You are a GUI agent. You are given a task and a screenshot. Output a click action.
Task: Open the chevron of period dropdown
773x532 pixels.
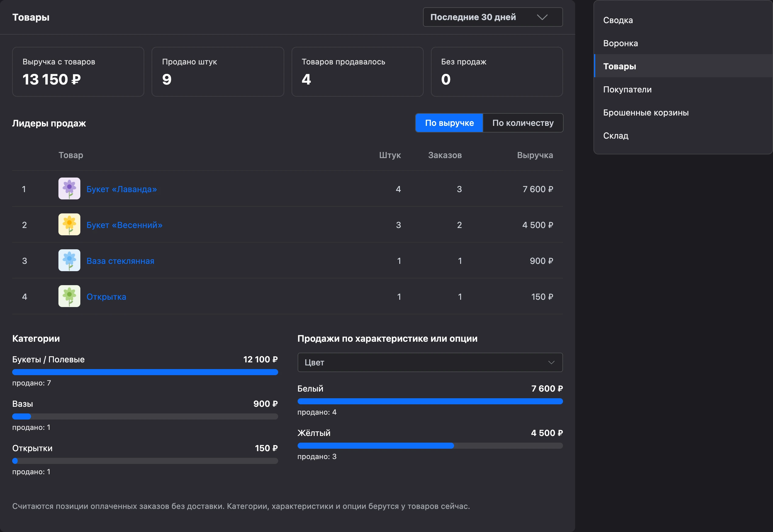tap(542, 17)
